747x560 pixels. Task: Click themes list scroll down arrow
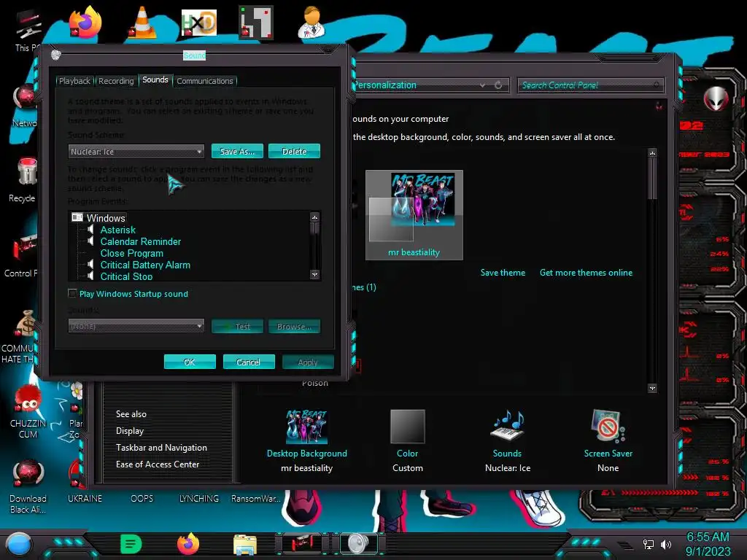coord(653,388)
